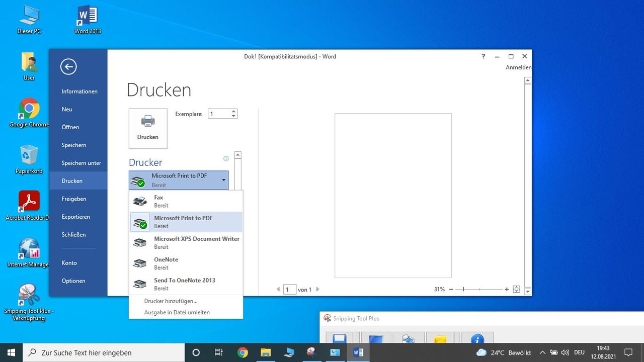The width and height of the screenshot is (644, 362).
Task: Click the current page number field
Action: tap(290, 290)
